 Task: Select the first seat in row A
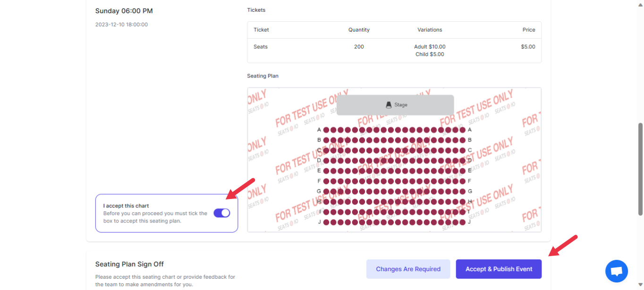[x=326, y=130]
